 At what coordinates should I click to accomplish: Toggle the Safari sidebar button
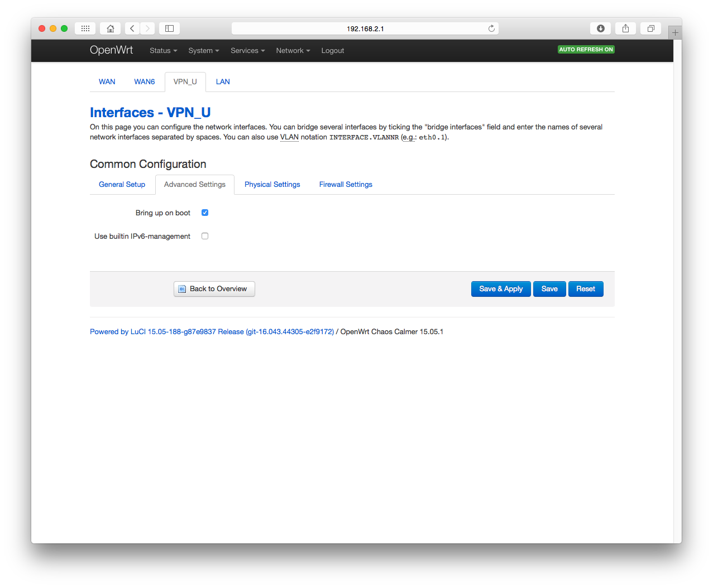point(170,28)
